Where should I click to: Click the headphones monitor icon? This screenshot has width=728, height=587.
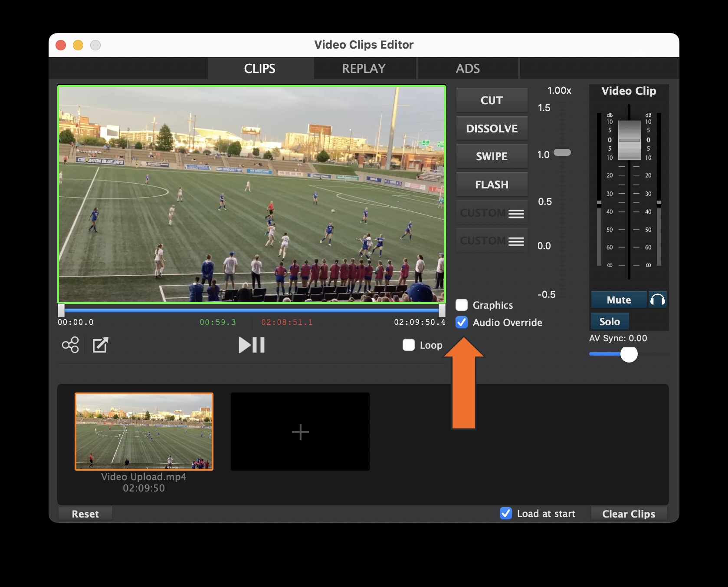coord(658,300)
